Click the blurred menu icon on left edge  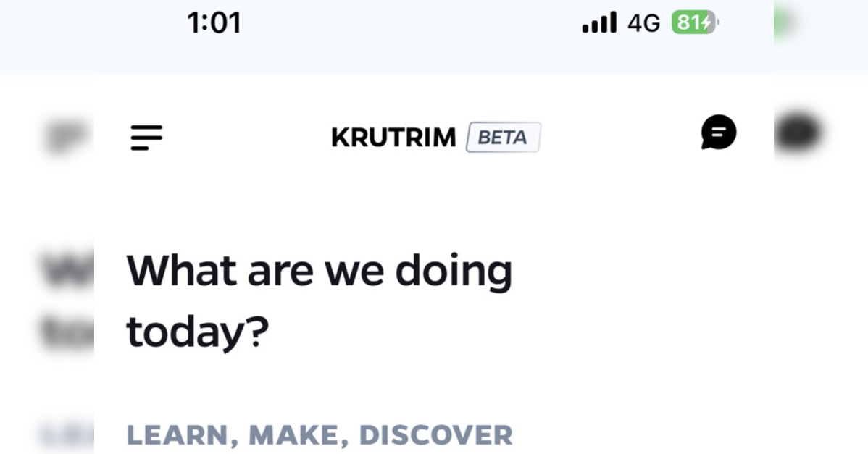pos(65,137)
